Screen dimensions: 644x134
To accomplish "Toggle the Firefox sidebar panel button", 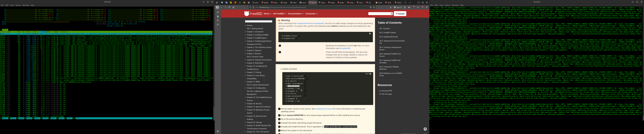I will coord(217,7).
